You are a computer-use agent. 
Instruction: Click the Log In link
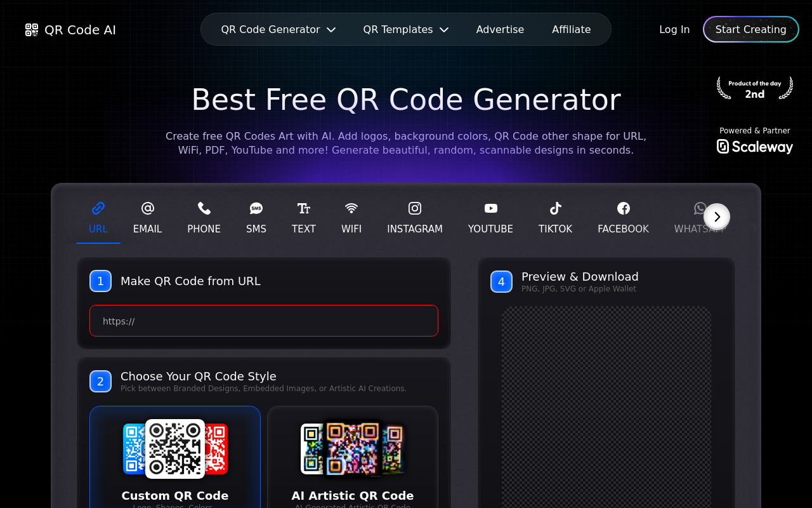tap(674, 29)
